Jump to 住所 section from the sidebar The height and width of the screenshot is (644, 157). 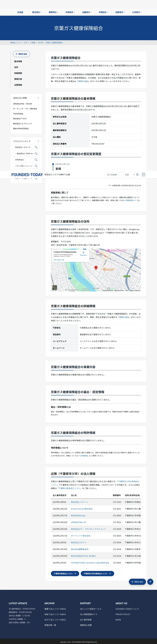(x=16, y=67)
